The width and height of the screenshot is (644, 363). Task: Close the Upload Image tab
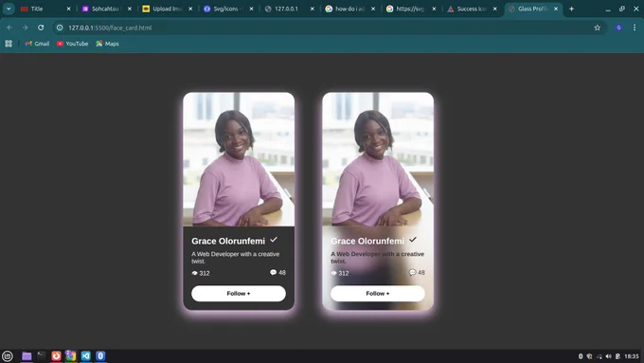pyautogui.click(x=190, y=9)
